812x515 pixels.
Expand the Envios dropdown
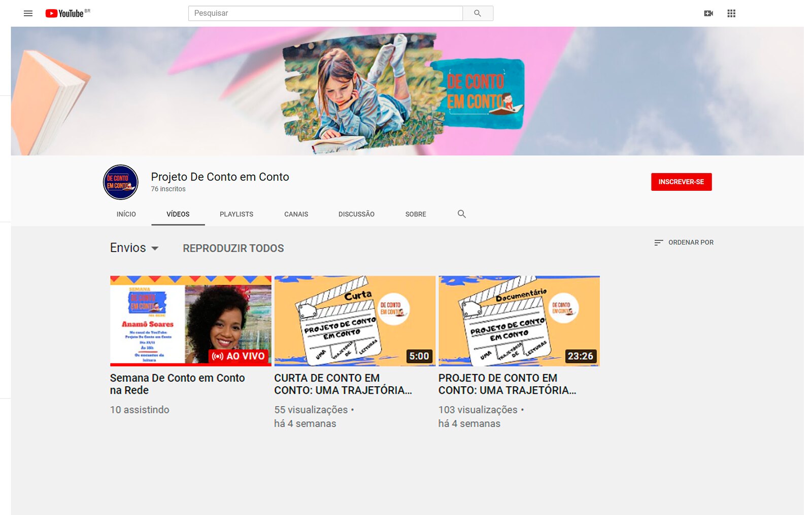[x=134, y=248]
